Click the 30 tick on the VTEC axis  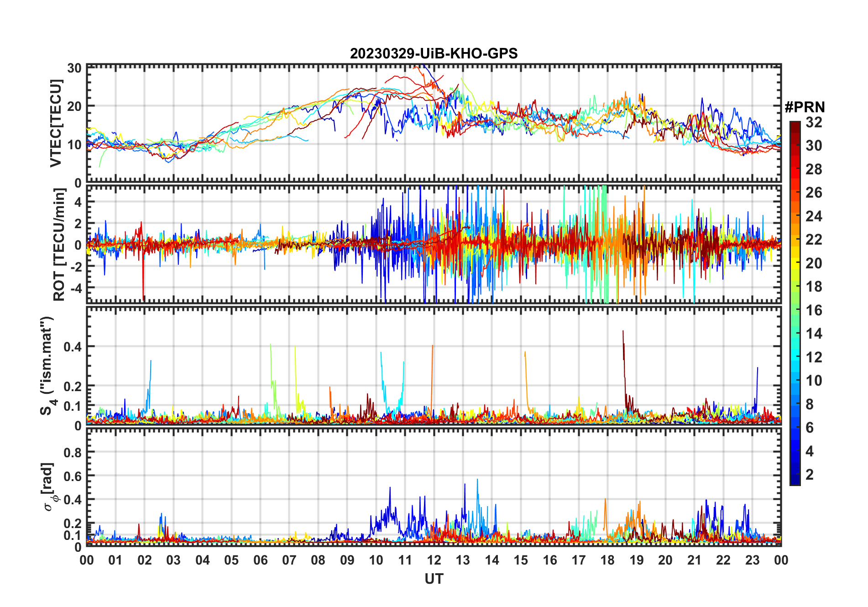(x=74, y=68)
